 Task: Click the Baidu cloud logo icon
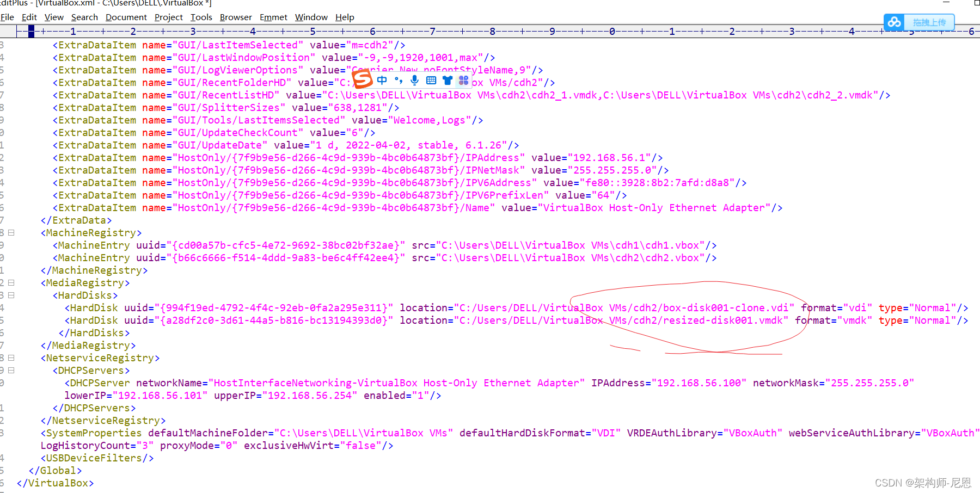[894, 22]
